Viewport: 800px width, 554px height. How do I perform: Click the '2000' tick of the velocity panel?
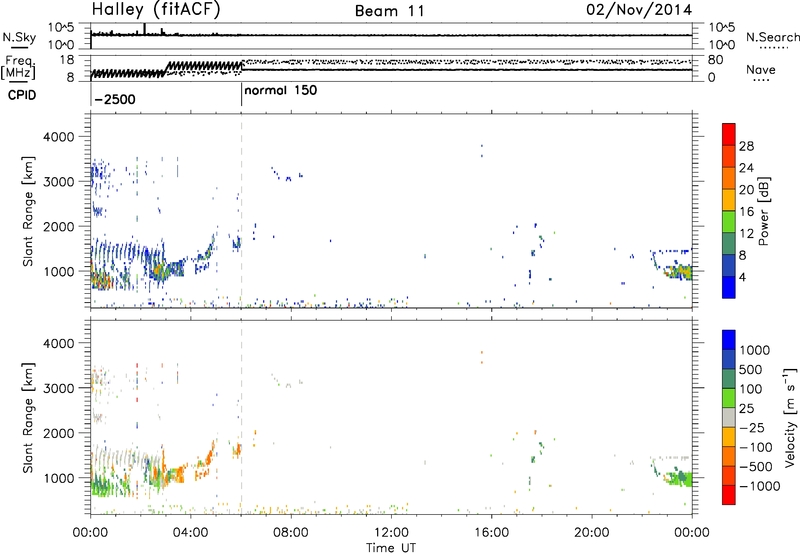pyautogui.click(x=59, y=433)
